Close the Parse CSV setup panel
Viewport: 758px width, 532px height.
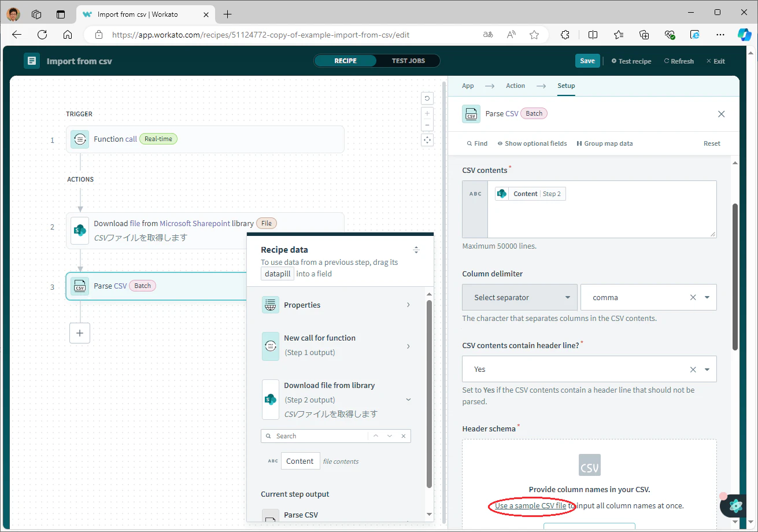point(721,114)
